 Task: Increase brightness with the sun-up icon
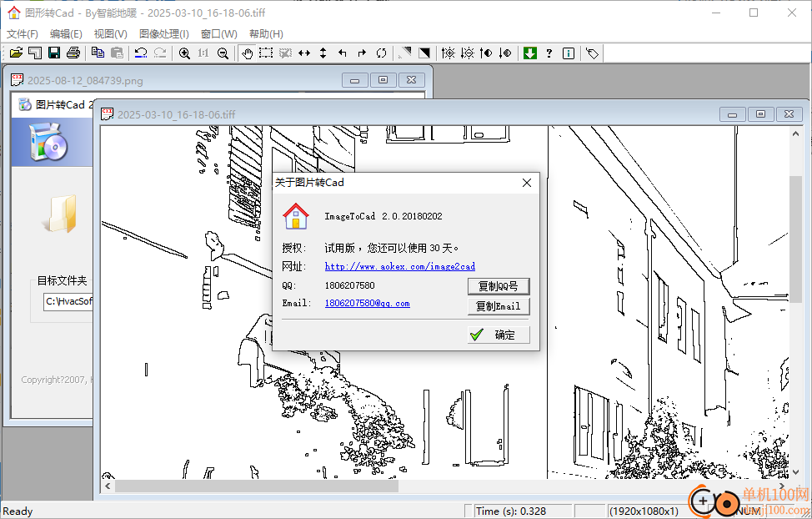coord(449,53)
